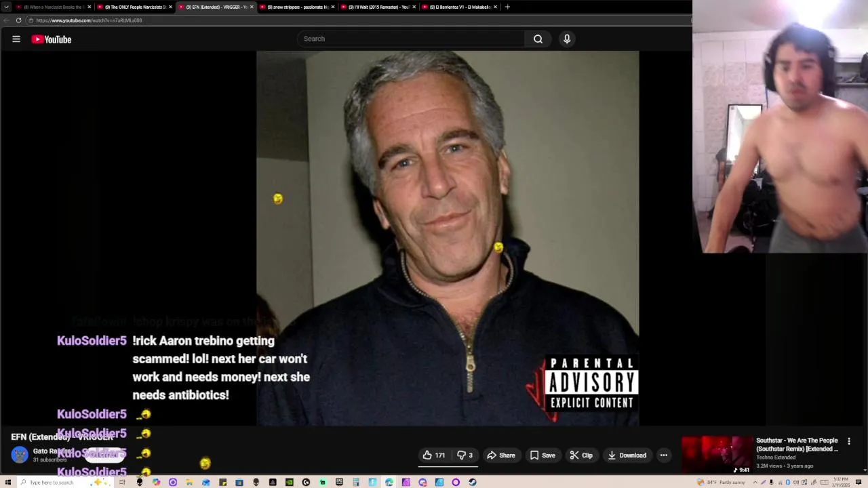
Task: Open the taskbar clock and date
Action: pos(842,482)
